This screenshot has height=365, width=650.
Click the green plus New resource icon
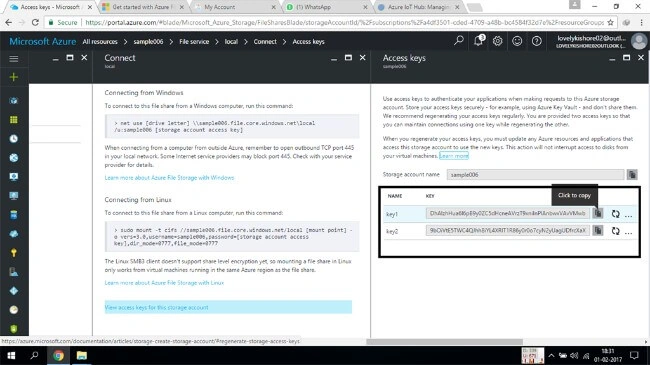tap(14, 77)
